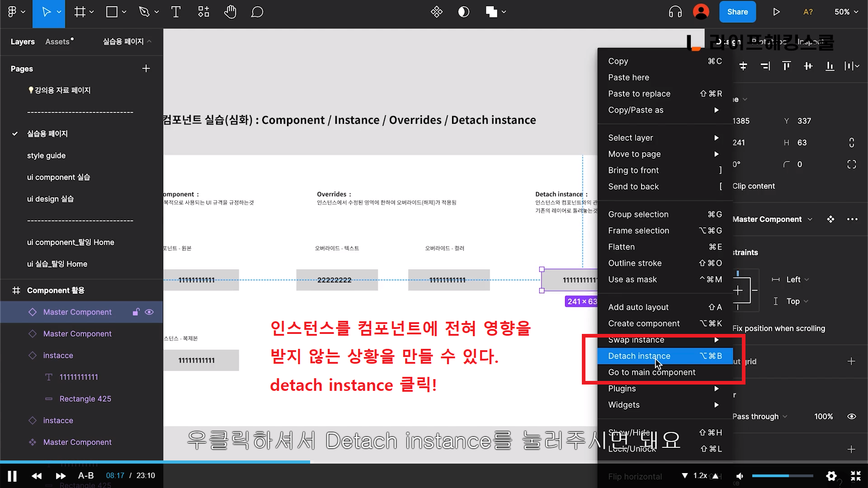
Task: Select the Hand tool
Action: tap(230, 12)
